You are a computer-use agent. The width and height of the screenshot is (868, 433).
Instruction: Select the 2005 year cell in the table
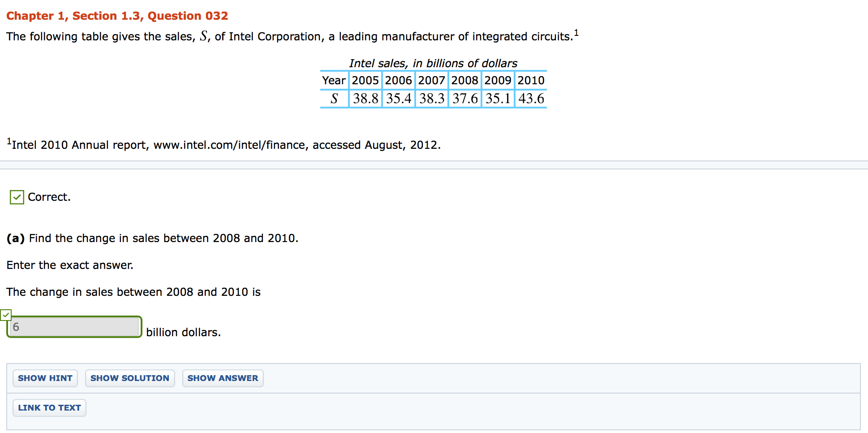pyautogui.click(x=365, y=81)
